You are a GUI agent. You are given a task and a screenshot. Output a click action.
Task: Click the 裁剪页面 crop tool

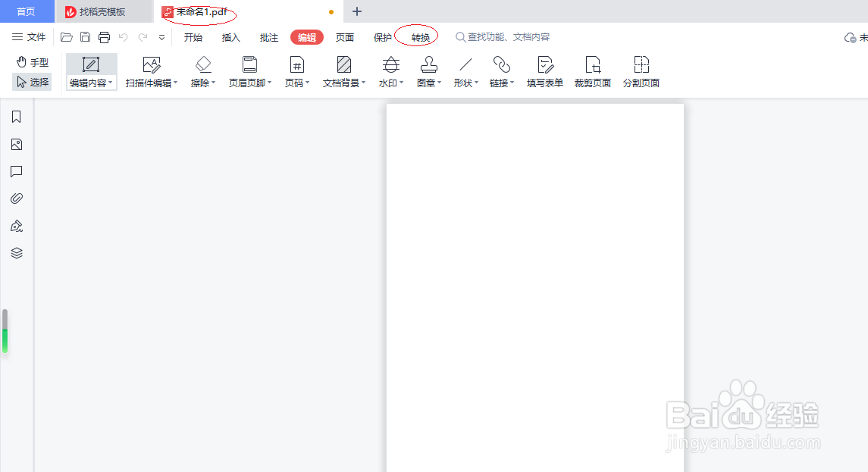(592, 72)
